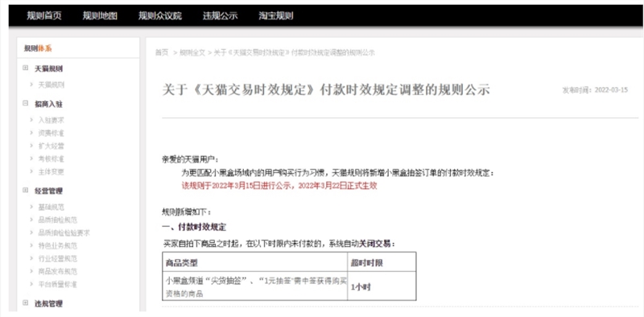This screenshot has height=317, width=644.
Task: Click the sentence starting 买家自拍下商品之时起
Action: (x=279, y=244)
